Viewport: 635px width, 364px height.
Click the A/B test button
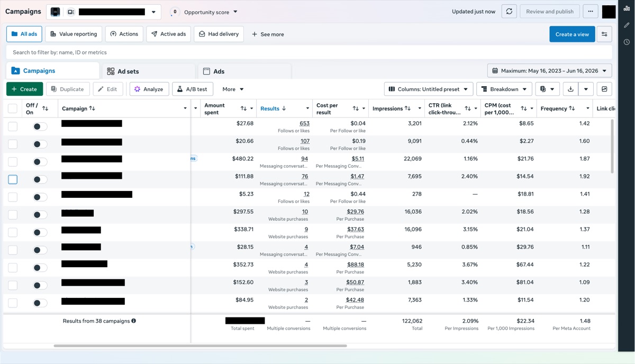[x=193, y=89]
